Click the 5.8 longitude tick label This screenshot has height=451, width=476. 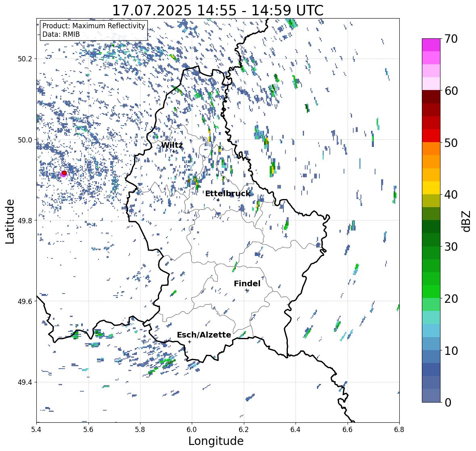[x=140, y=429]
